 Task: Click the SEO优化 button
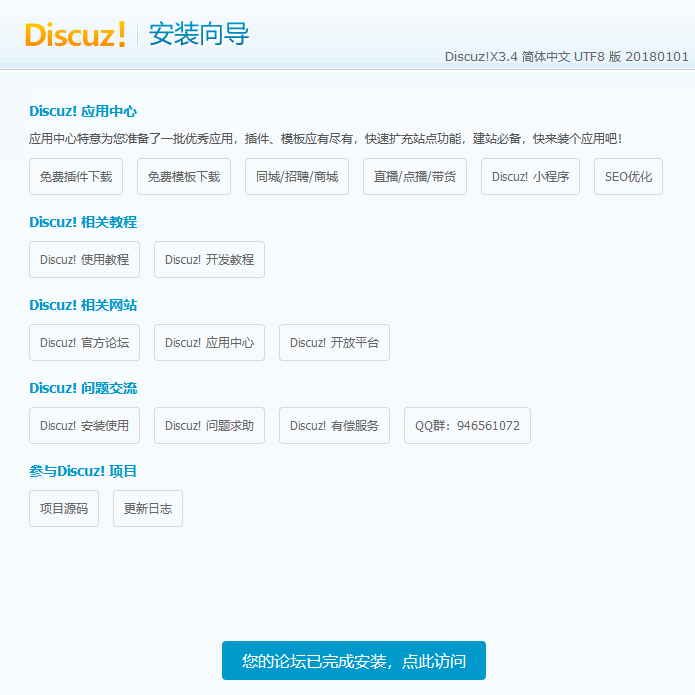[x=629, y=176]
